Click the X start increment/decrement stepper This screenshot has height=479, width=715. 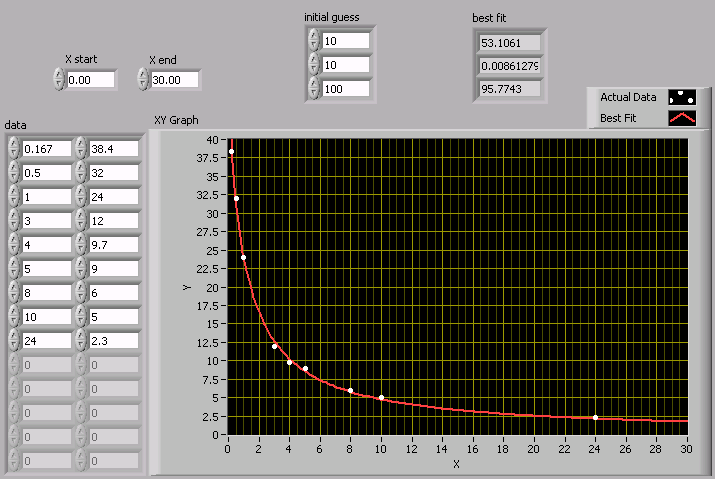(x=59, y=79)
